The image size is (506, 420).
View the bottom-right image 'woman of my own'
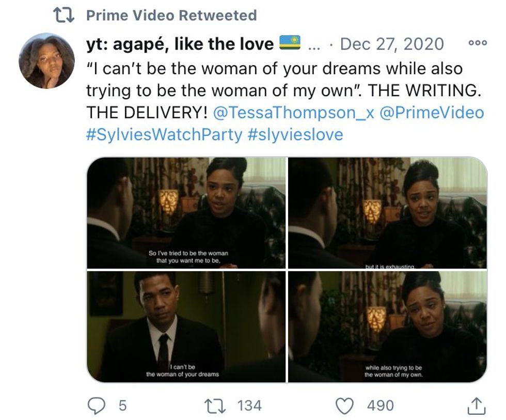tap(387, 326)
